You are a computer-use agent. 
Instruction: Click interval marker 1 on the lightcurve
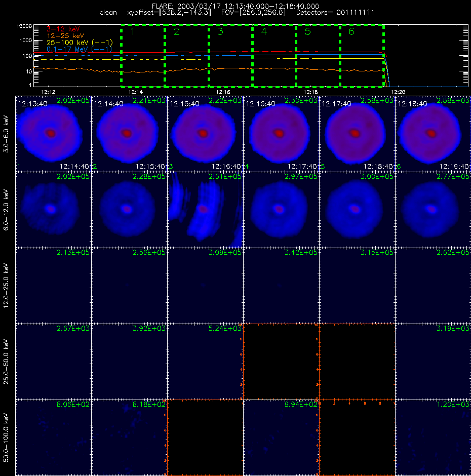tap(132, 31)
